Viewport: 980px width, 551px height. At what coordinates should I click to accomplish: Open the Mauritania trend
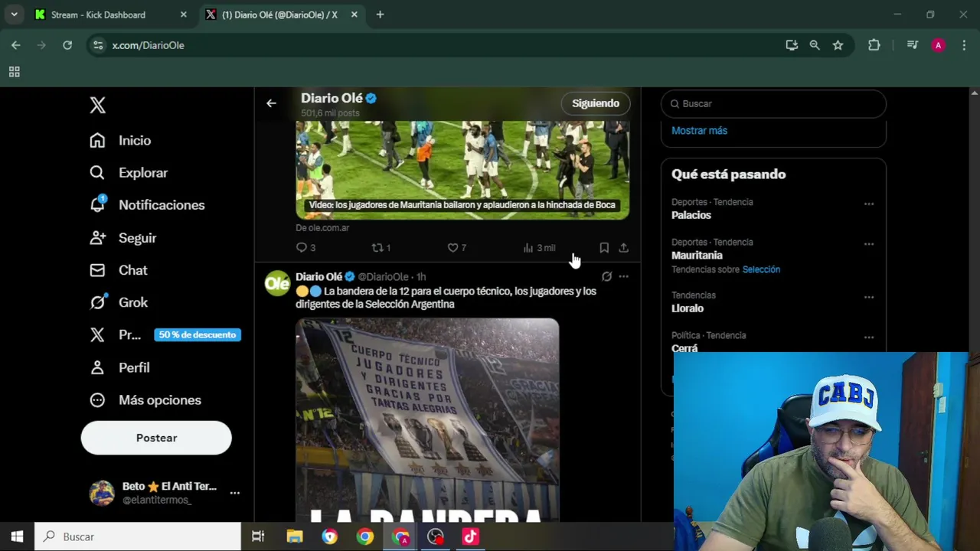click(x=697, y=256)
